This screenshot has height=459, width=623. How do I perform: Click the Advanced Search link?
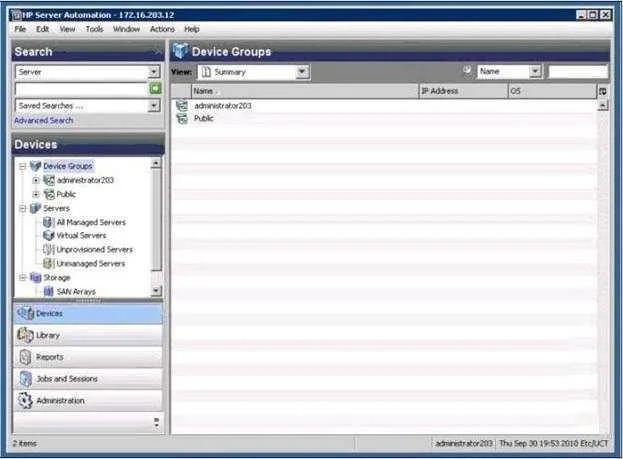click(x=44, y=120)
